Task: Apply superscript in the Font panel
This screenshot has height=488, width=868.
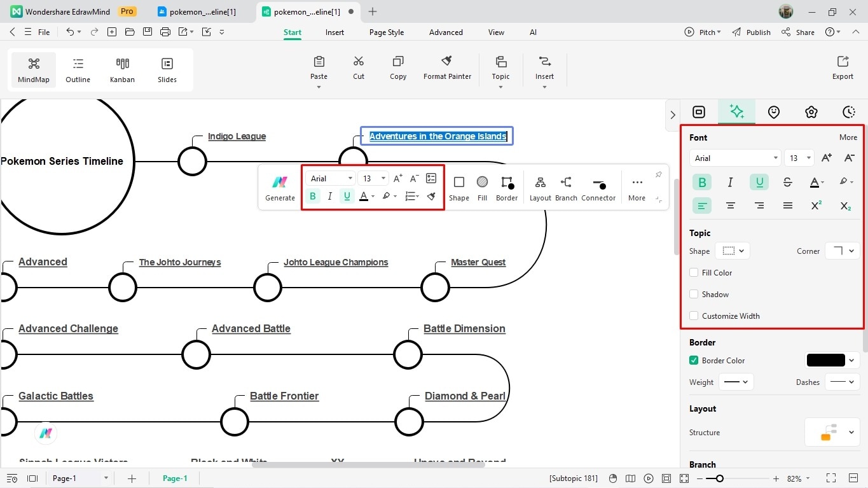Action: [x=816, y=206]
